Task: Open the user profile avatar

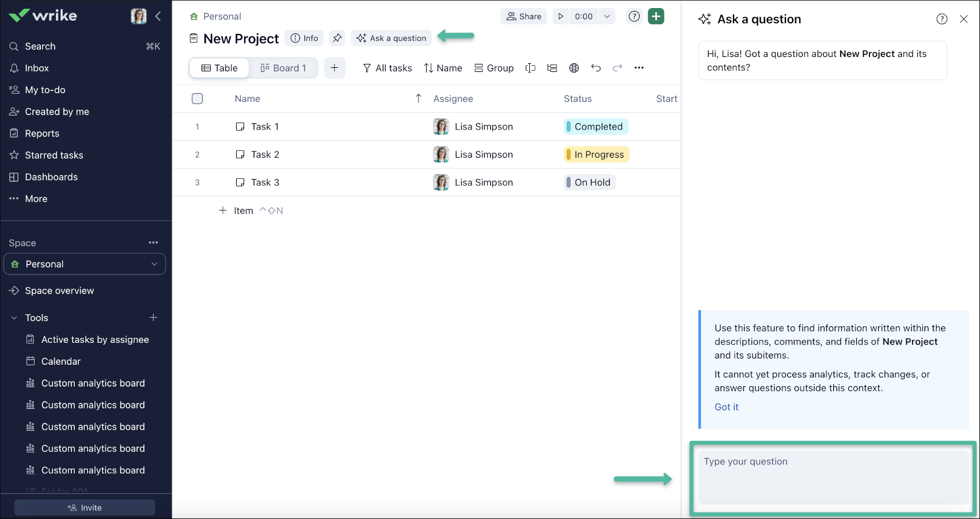Action: (x=139, y=16)
